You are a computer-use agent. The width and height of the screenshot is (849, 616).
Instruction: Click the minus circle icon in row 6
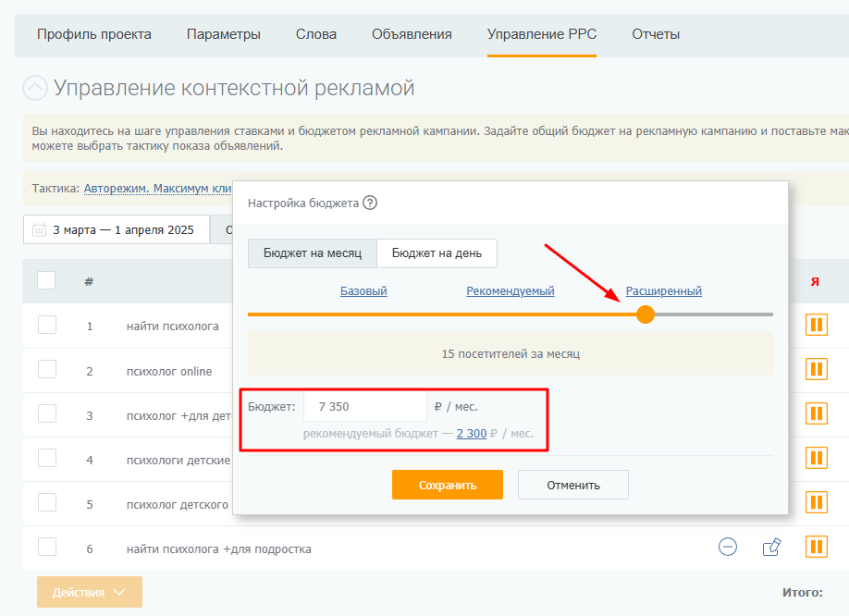pos(728,547)
